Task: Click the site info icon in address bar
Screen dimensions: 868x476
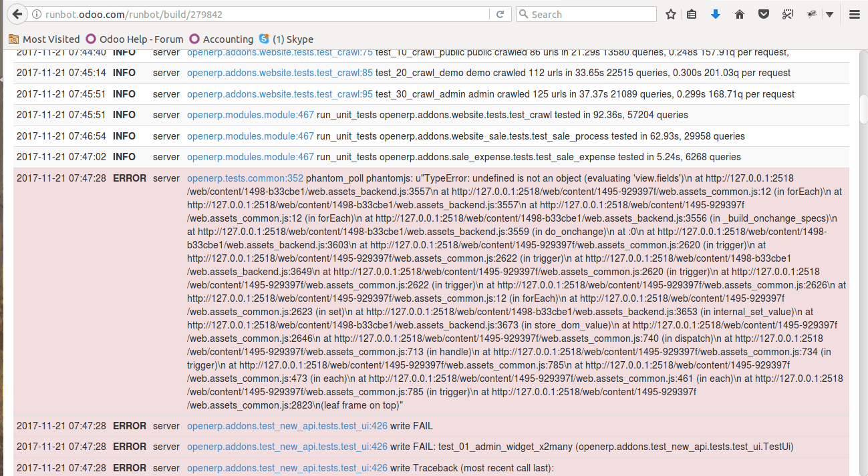Action: click(36, 14)
